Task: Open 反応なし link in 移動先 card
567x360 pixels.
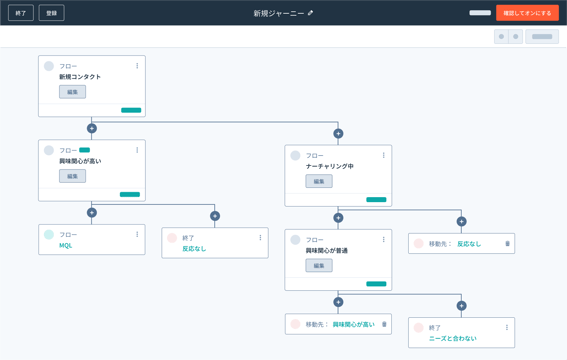Action: point(469,244)
